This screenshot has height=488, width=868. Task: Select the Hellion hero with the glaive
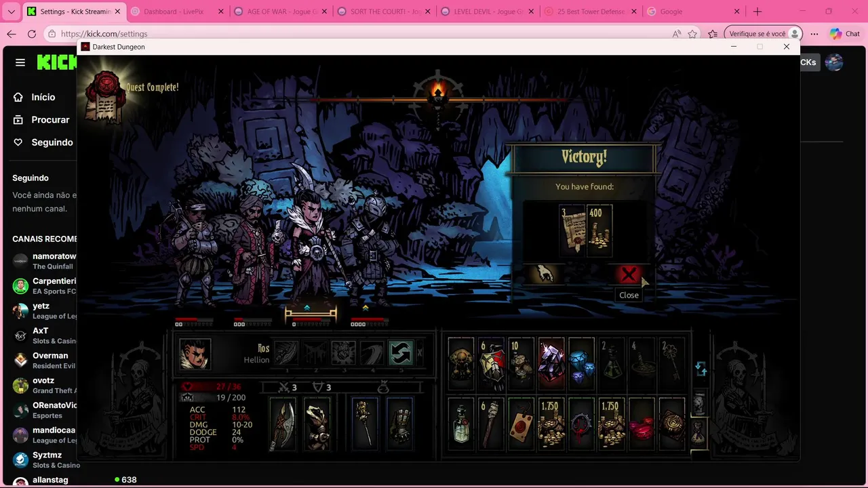coord(311,237)
